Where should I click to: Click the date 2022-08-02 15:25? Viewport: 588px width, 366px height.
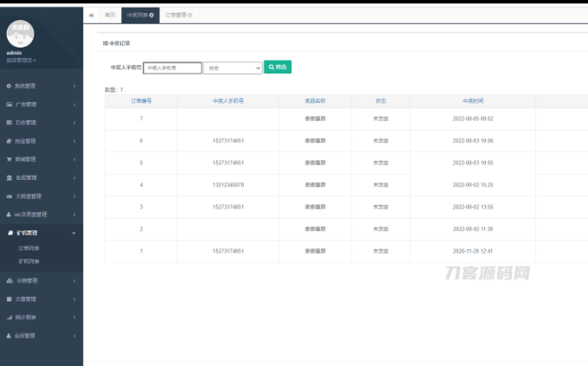[x=473, y=185]
